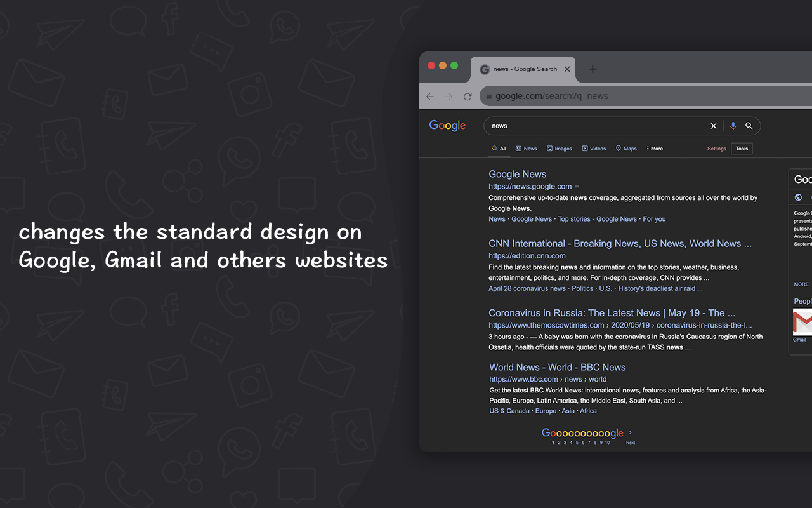Image resolution: width=812 pixels, height=508 pixels.
Task: Expand the More search filters menu
Action: coord(655,149)
